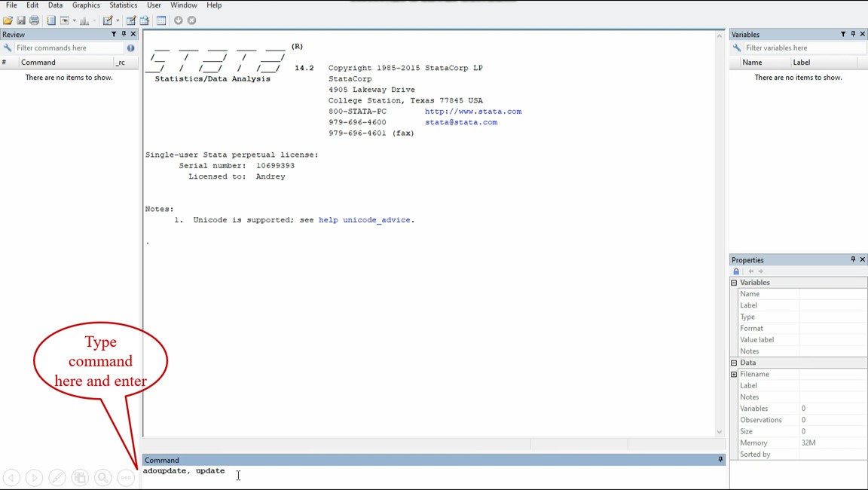Click the Properties previous arrow

[x=750, y=271]
